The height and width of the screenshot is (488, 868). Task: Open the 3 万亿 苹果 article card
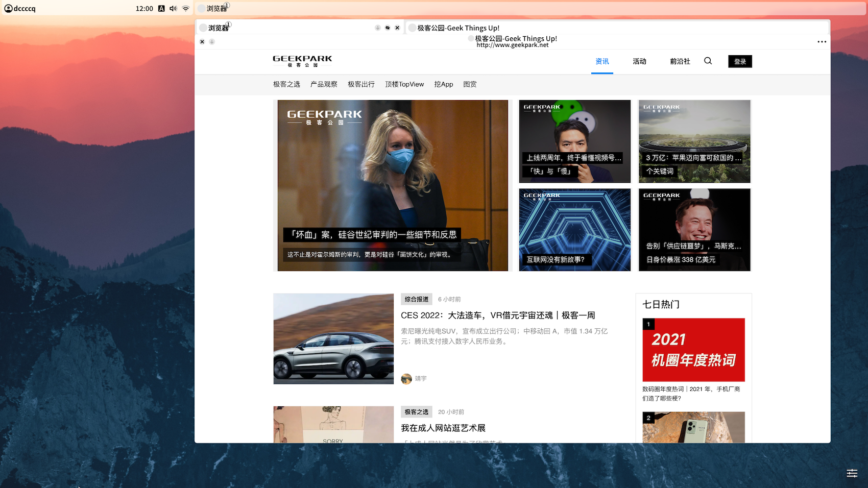coord(694,141)
